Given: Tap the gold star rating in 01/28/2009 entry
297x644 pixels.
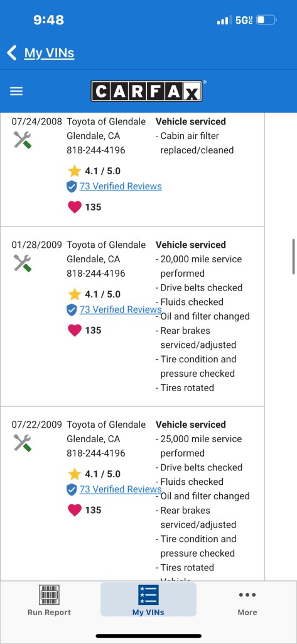Looking at the screenshot, I should (75, 294).
